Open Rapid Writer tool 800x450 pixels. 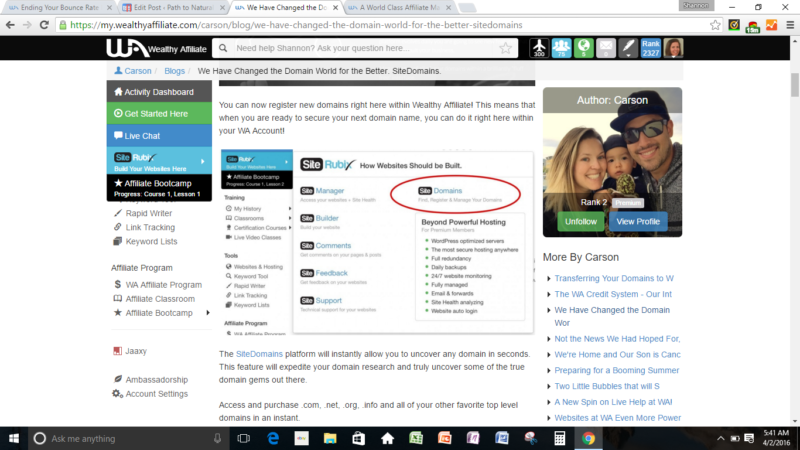pos(148,213)
